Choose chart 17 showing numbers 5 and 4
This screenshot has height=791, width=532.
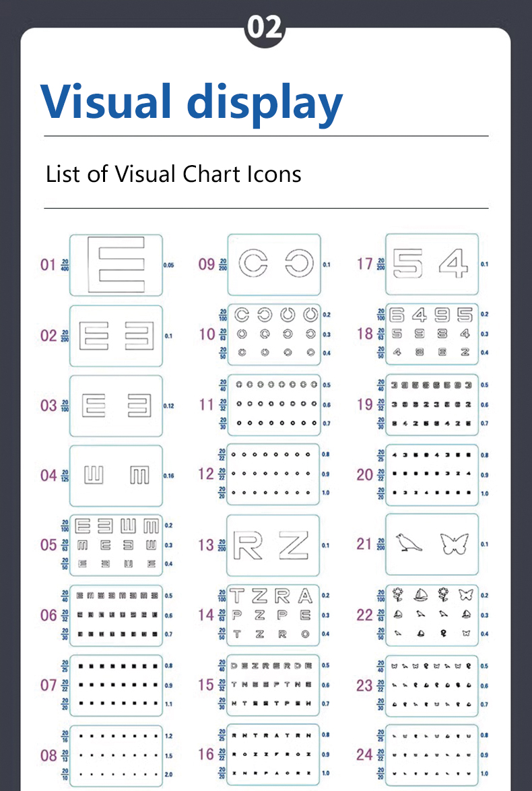432,264
